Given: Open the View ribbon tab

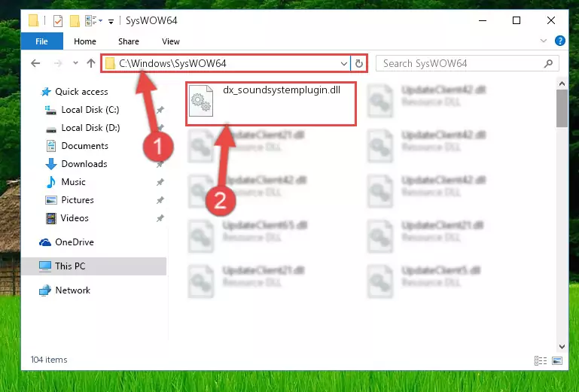Looking at the screenshot, I should [171, 41].
